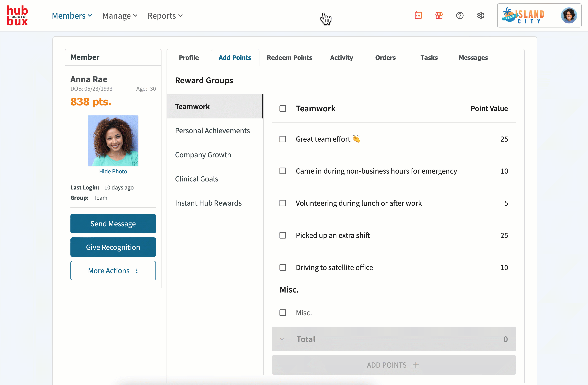The height and width of the screenshot is (385, 588).
Task: Check the Great team effort checkbox
Action: tap(283, 139)
